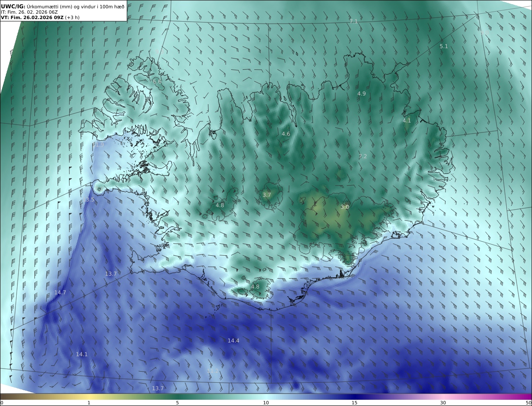Click the 13.7 value just above the color scale
532x406 pixels.
pos(158,389)
